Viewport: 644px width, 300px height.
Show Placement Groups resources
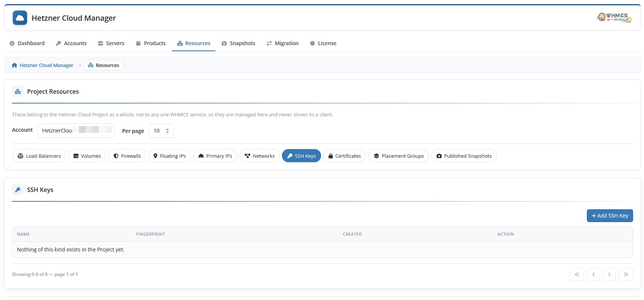(x=399, y=156)
